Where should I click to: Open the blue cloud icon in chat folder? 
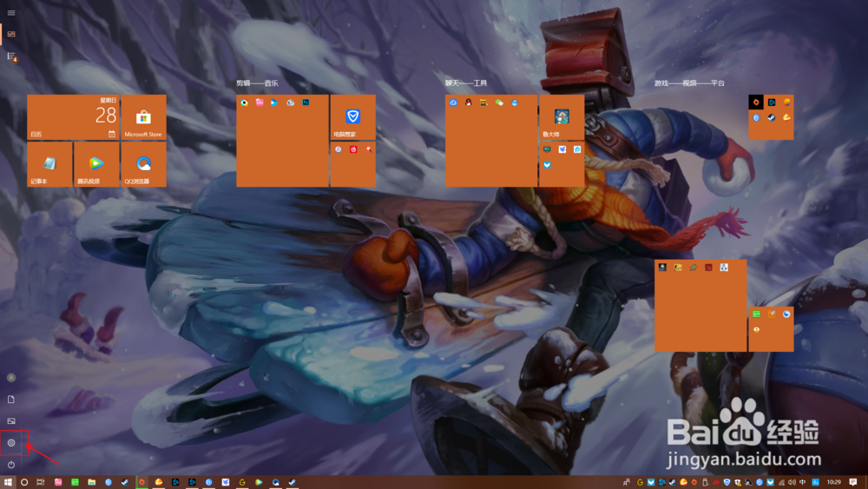pyautogui.click(x=453, y=102)
